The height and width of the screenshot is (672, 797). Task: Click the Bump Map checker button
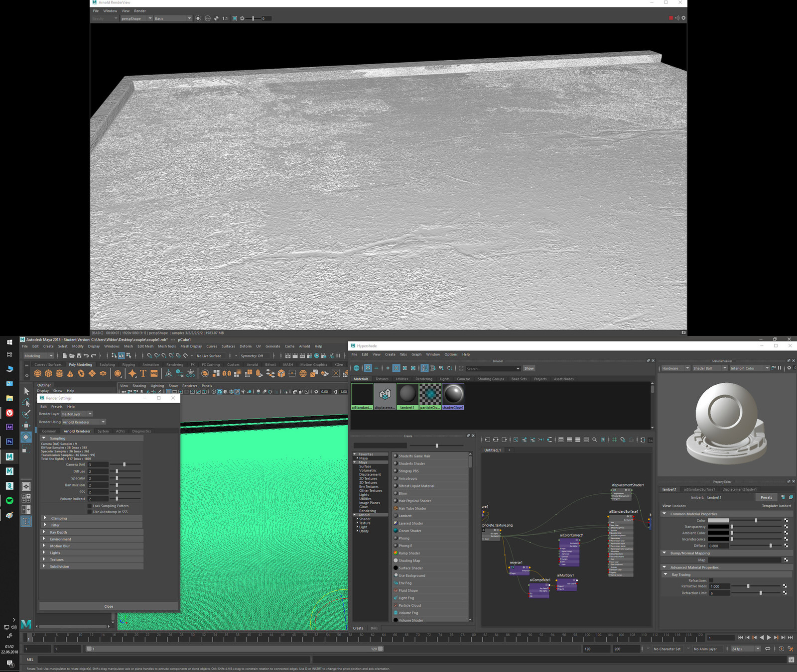pos(786,560)
